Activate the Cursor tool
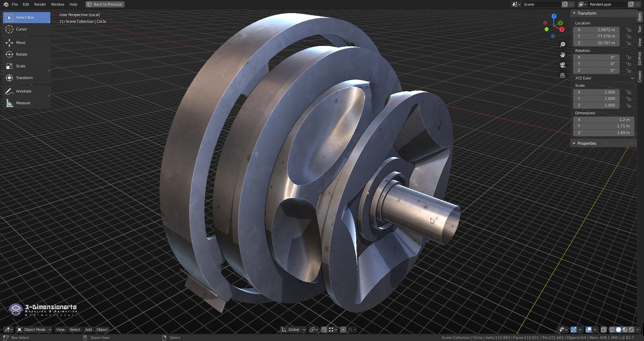Viewport: 644px width, 341px height. [x=27, y=29]
